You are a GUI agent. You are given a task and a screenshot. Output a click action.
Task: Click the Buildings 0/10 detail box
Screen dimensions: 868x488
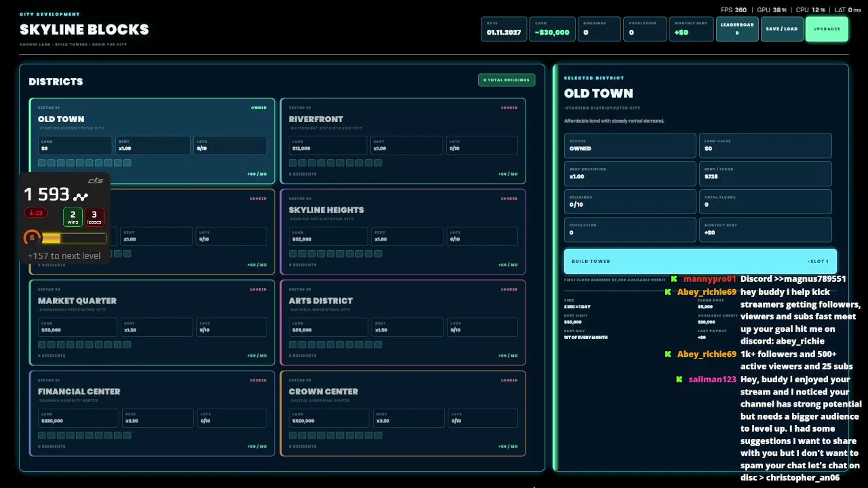coord(630,201)
